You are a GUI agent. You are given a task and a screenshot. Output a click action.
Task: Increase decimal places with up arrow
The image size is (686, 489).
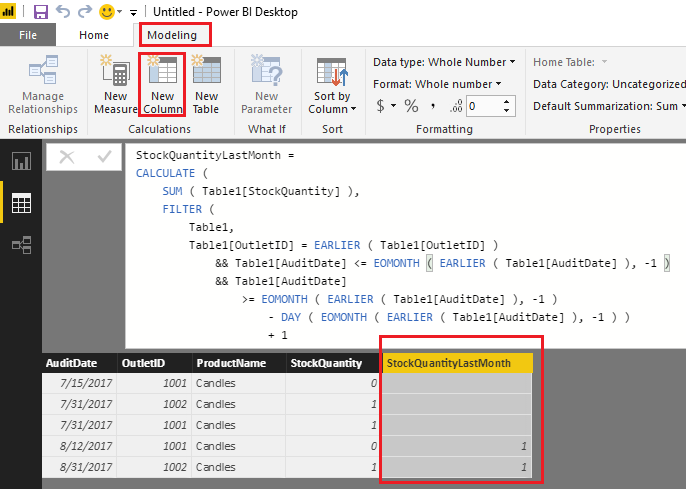[x=507, y=101]
